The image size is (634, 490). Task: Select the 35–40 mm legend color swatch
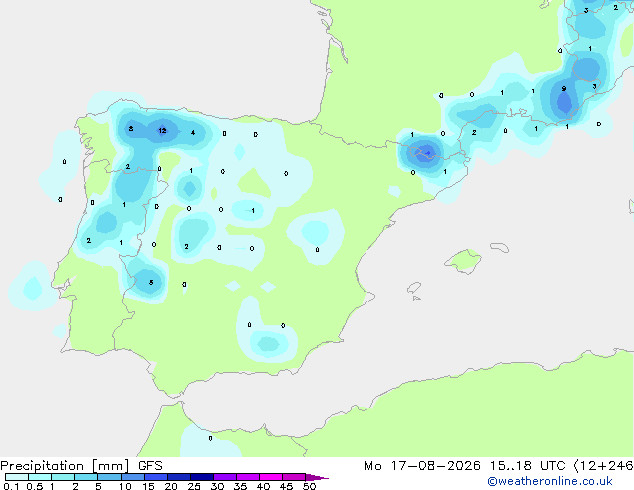click(248, 477)
